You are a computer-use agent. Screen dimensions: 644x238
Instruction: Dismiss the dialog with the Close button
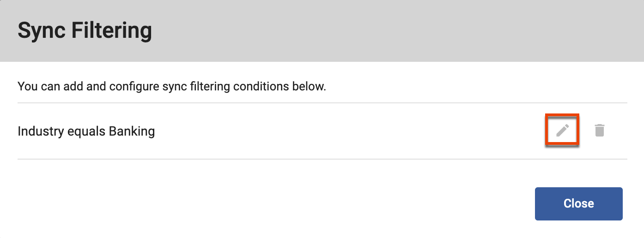[578, 203]
